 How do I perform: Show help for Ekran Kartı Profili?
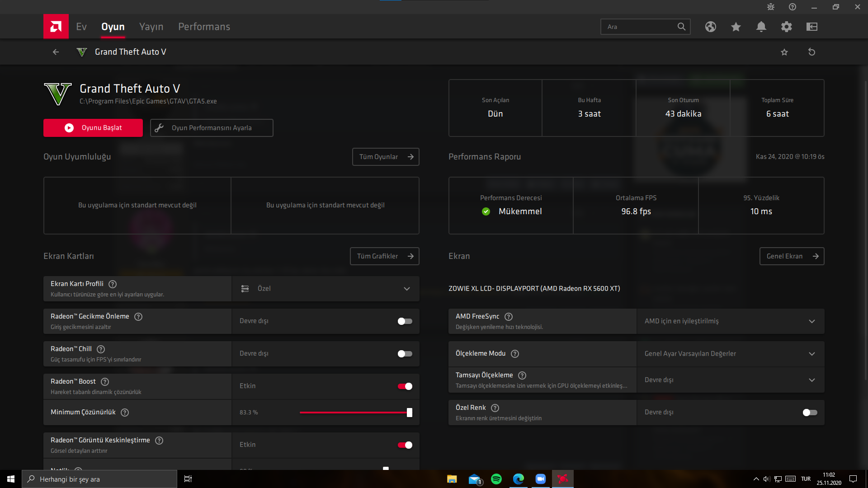coord(113,284)
